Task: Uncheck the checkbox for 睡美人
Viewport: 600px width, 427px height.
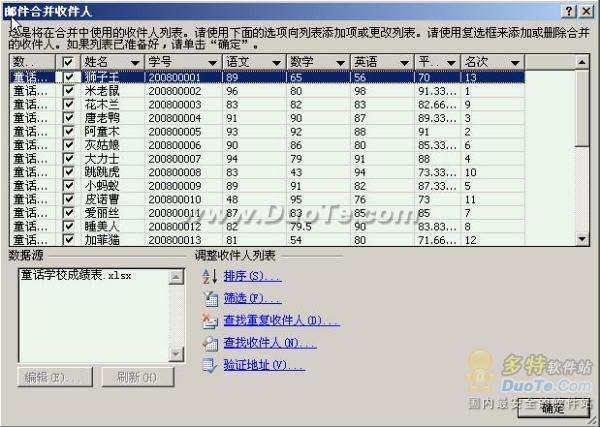Action: click(68, 227)
